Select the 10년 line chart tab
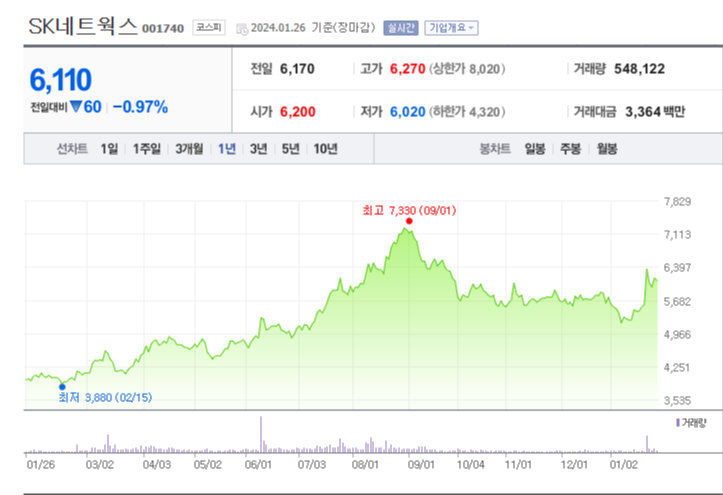 (326, 149)
